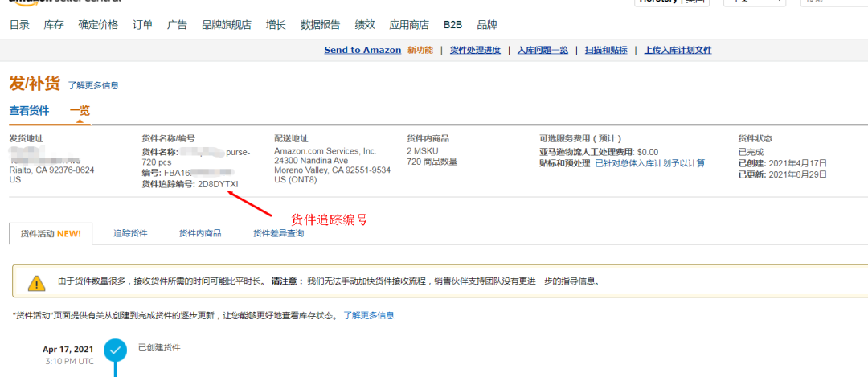This screenshot has width=868, height=377.
Task: Open the 品牌旗舰店 menu
Action: coord(227,25)
